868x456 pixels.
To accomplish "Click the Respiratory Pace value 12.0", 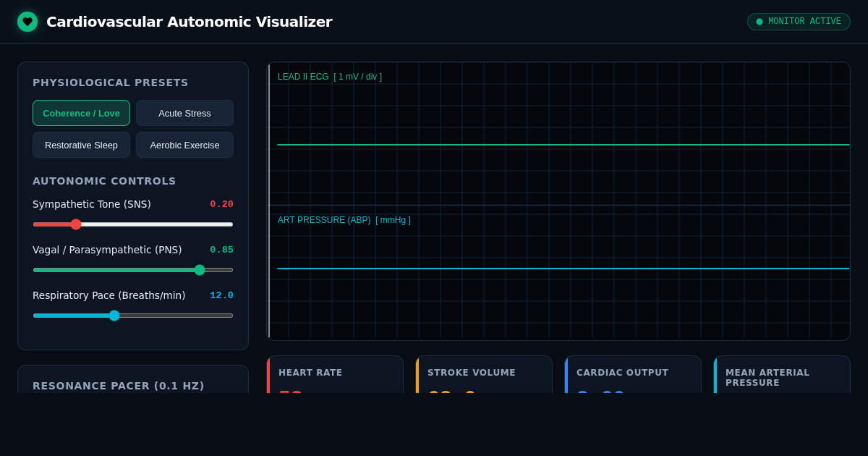I will click(x=221, y=295).
